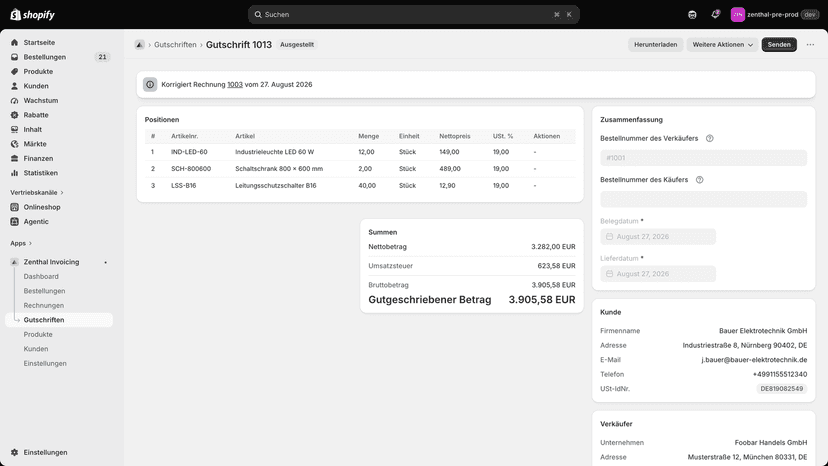Viewport: 828px width, 466px height.
Task: Click the app icon in the breadcrumb
Action: click(x=139, y=45)
